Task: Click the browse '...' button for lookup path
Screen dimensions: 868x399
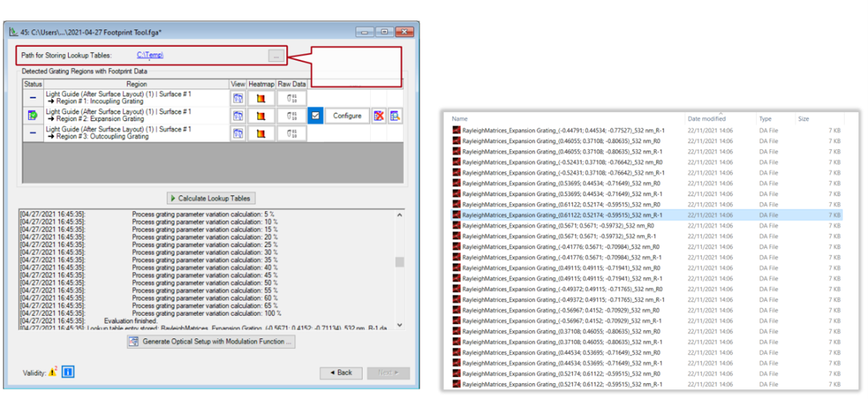Action: coord(275,55)
